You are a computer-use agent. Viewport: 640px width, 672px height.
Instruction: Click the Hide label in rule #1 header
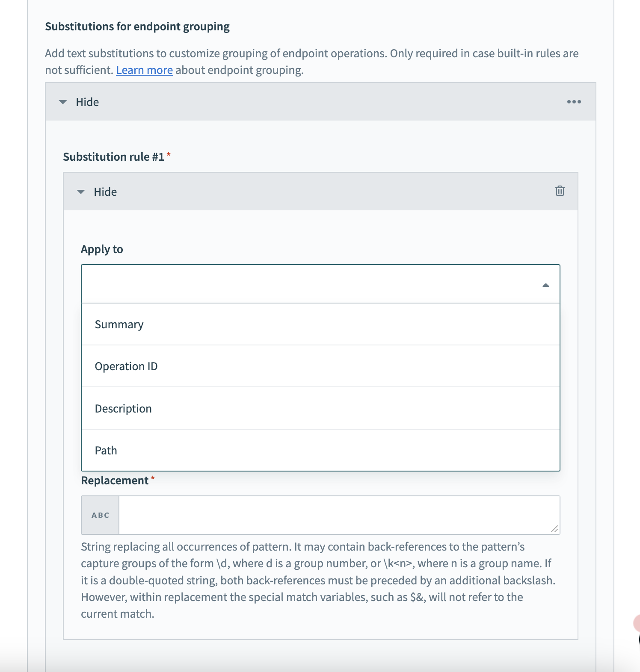click(105, 192)
